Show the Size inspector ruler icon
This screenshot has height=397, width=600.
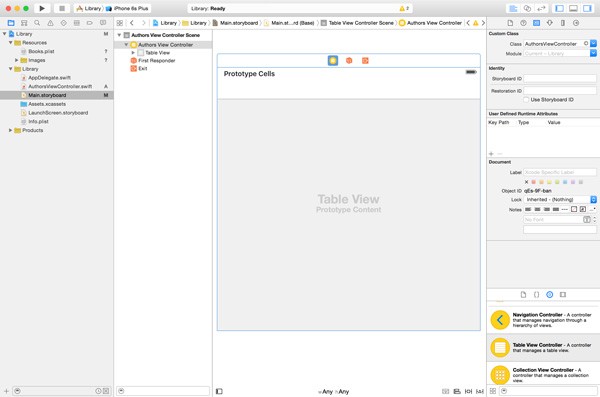563,23
